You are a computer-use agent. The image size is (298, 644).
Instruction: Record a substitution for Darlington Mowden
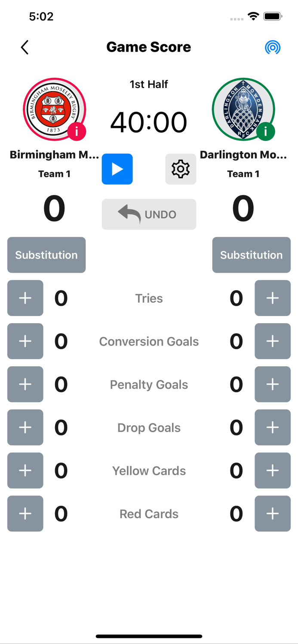(x=251, y=255)
